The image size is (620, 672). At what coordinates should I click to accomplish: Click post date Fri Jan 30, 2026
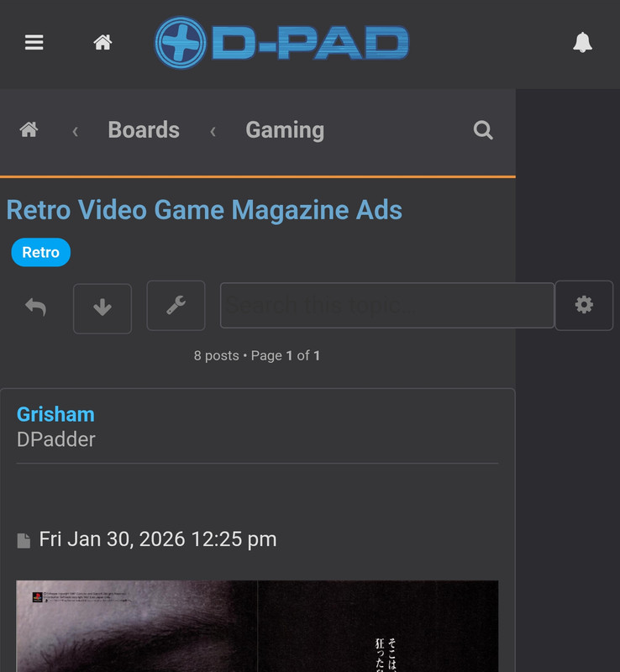click(158, 539)
